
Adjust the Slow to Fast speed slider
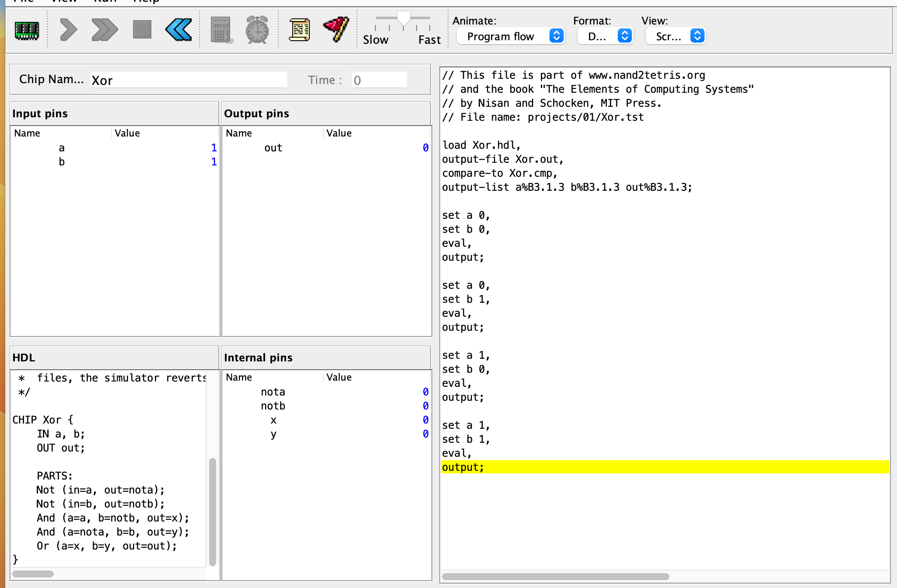pyautogui.click(x=403, y=19)
